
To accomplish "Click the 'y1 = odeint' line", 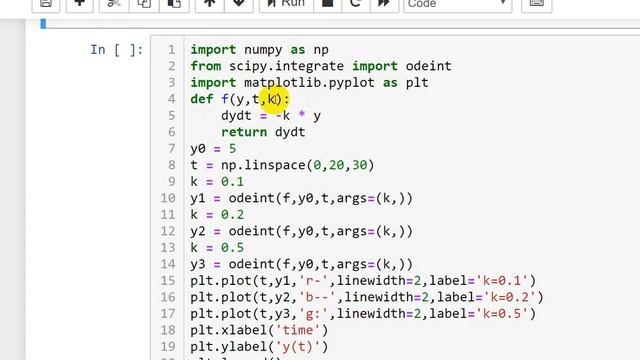I will (302, 198).
